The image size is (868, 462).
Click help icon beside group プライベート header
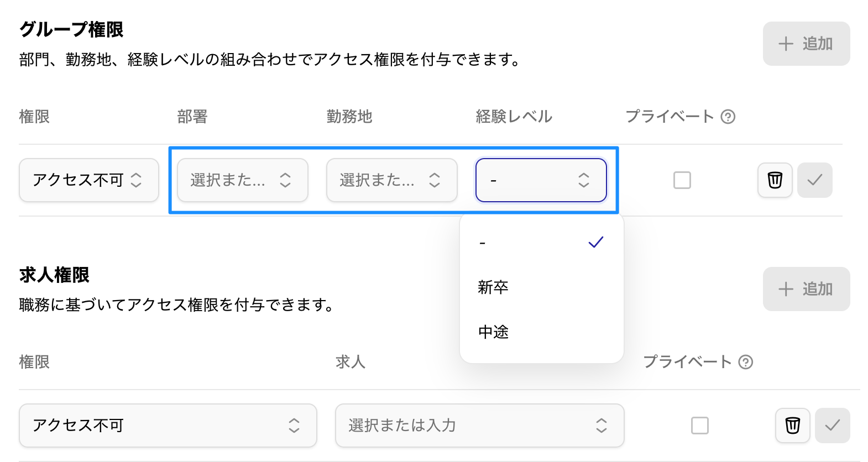pyautogui.click(x=728, y=117)
